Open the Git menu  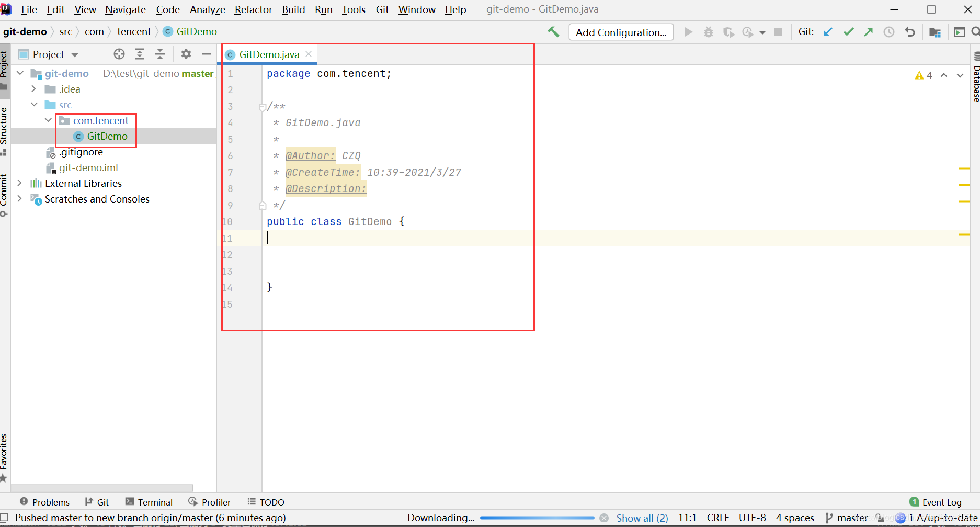pos(382,9)
